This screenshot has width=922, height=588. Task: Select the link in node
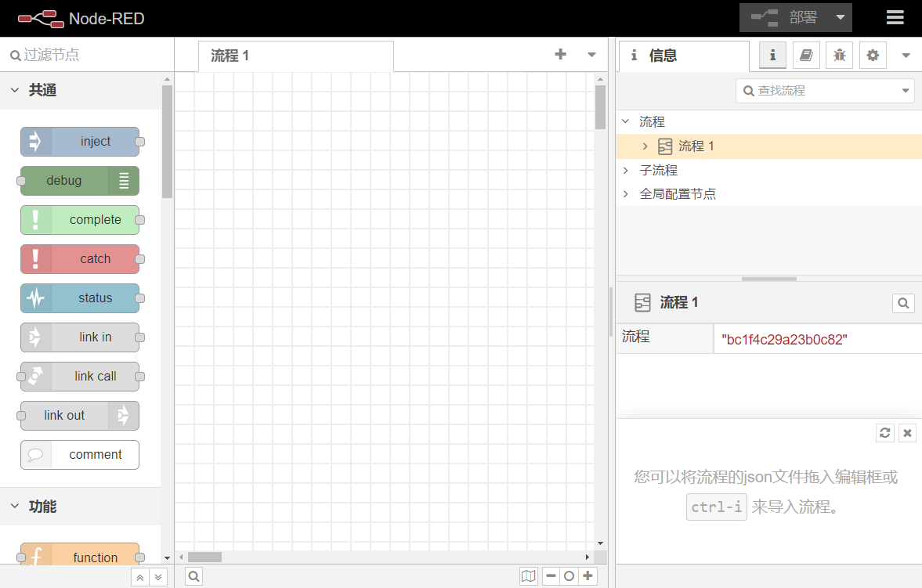pyautogui.click(x=80, y=337)
